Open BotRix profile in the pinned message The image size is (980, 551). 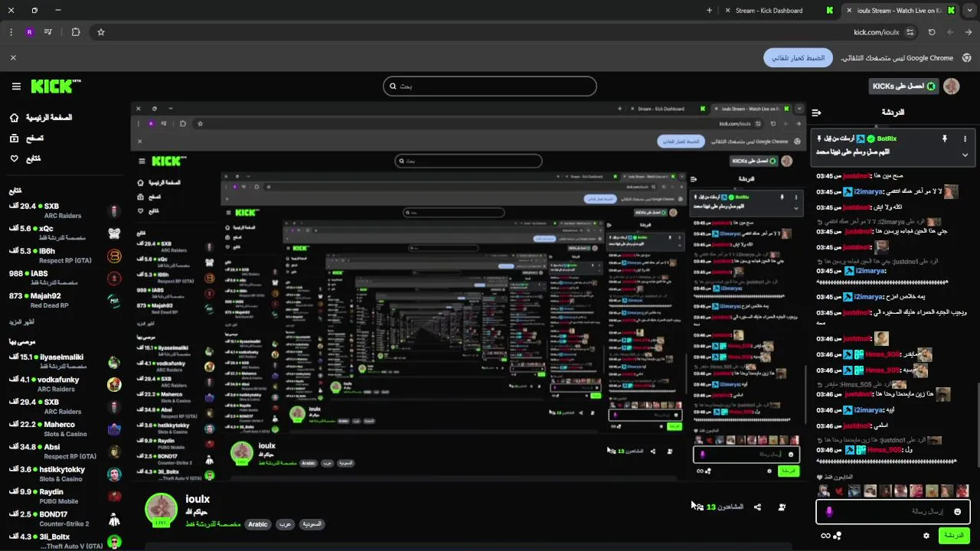coord(887,139)
